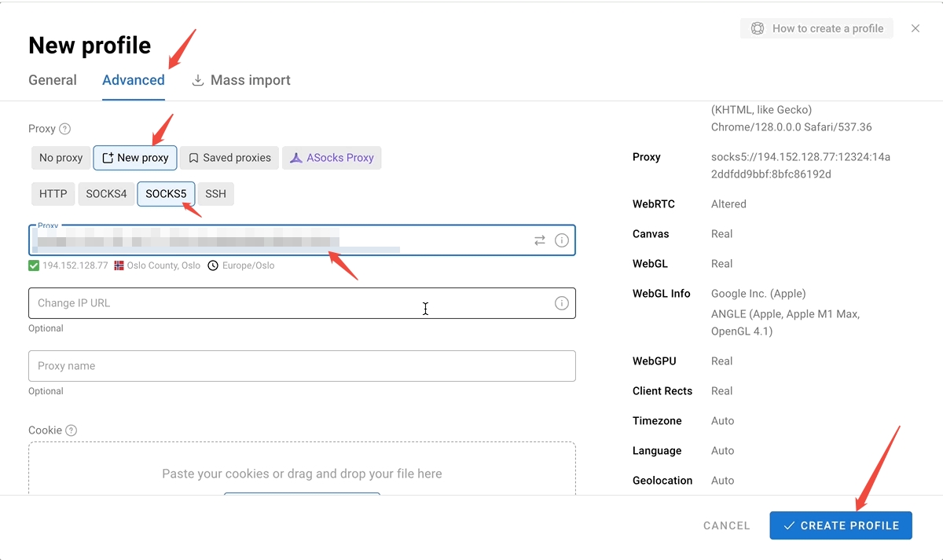The image size is (943, 560).
Task: Click the Norway flag icon
Action: [x=119, y=265]
